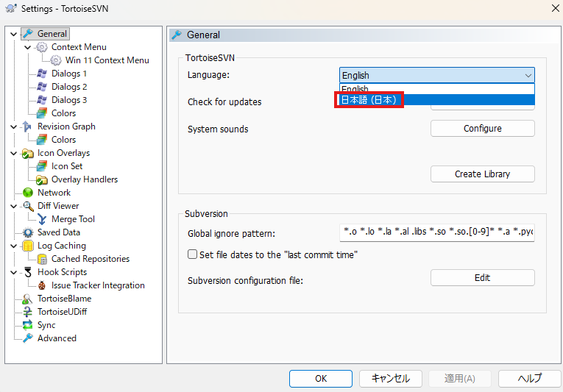Click the General wrench icon in the tree

pyautogui.click(x=28, y=34)
